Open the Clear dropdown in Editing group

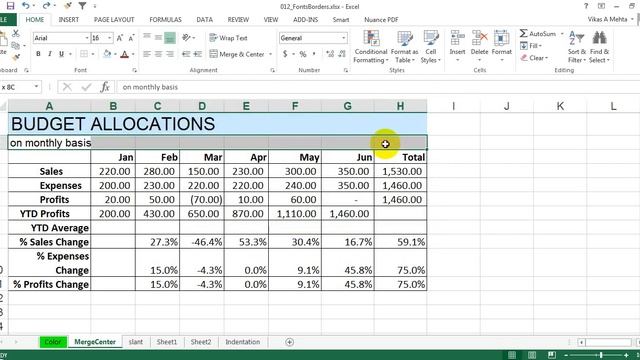click(534, 58)
